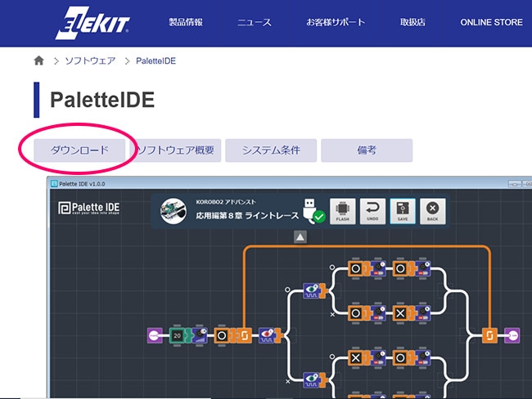Open the 取扱店 menu
532x399 pixels.
pos(413,22)
